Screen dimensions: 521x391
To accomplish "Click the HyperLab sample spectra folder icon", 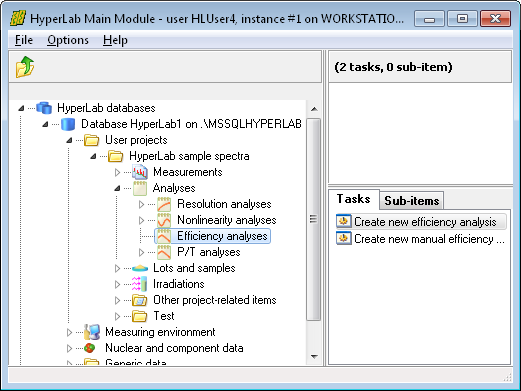I will point(116,156).
